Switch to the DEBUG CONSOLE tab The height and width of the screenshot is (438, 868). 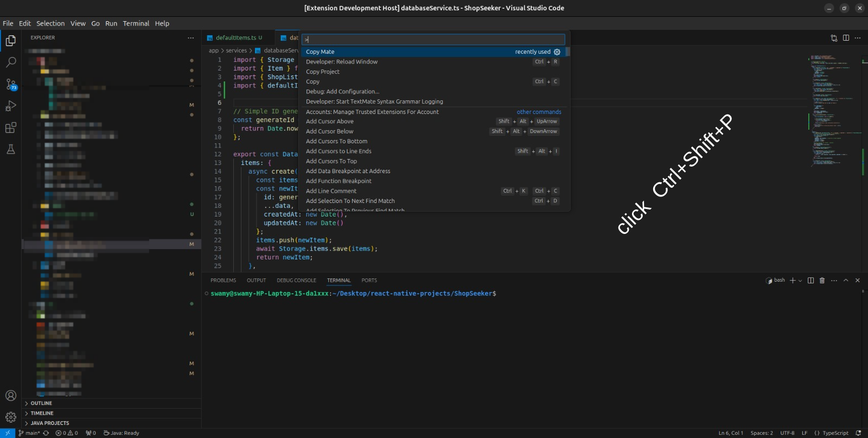pos(296,281)
